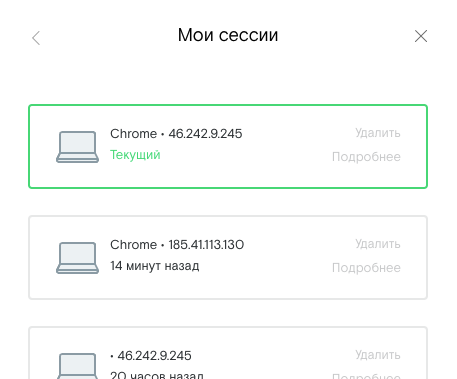The height and width of the screenshot is (379, 457).
Task: Select the second session card background
Action: (228, 258)
